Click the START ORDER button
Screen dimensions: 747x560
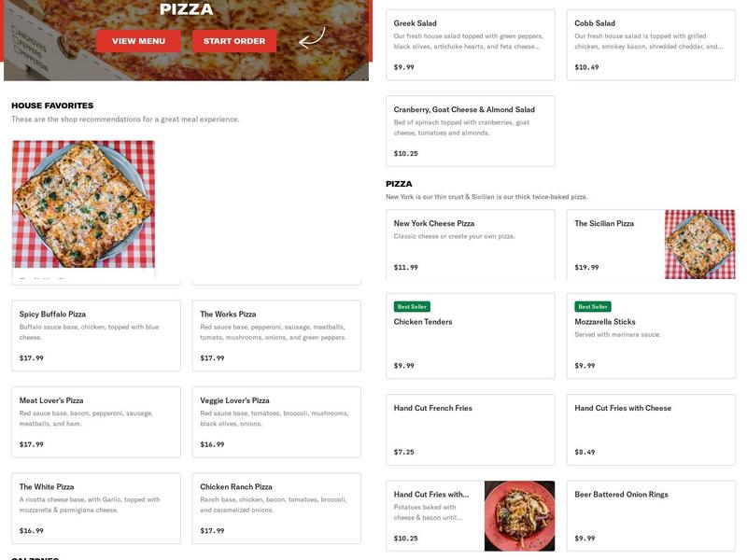(233, 42)
